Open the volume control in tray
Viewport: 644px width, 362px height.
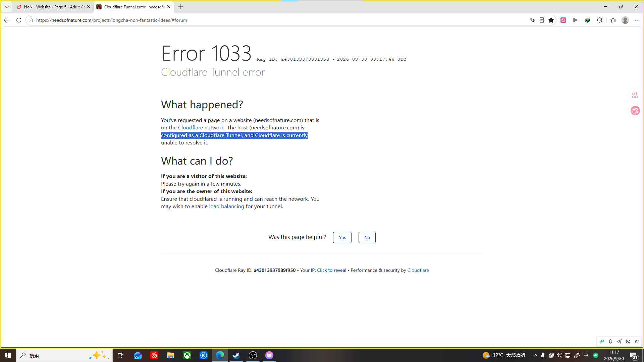559,355
